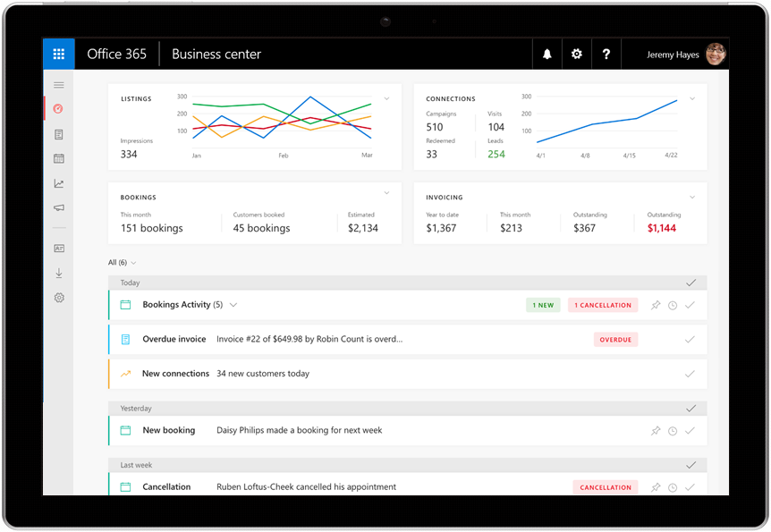
Task: Click the Jeremy Hayes profile picture
Action: 714,54
